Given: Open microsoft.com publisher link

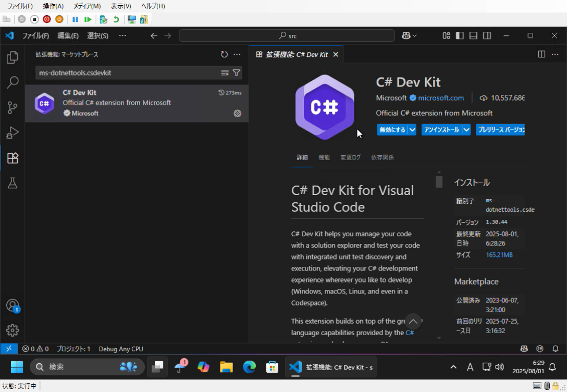Looking at the screenshot, I should [441, 98].
